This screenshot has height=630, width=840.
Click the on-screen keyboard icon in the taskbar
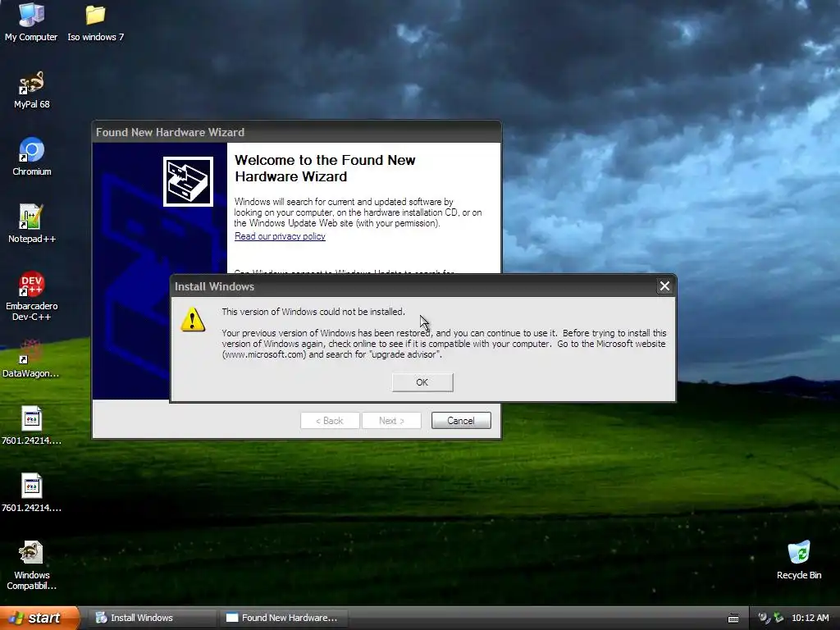pyautogui.click(x=733, y=619)
